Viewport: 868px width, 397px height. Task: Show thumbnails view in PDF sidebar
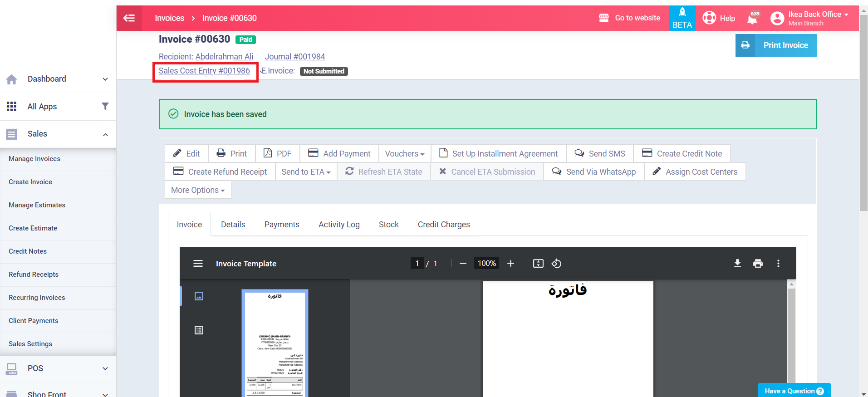click(199, 296)
